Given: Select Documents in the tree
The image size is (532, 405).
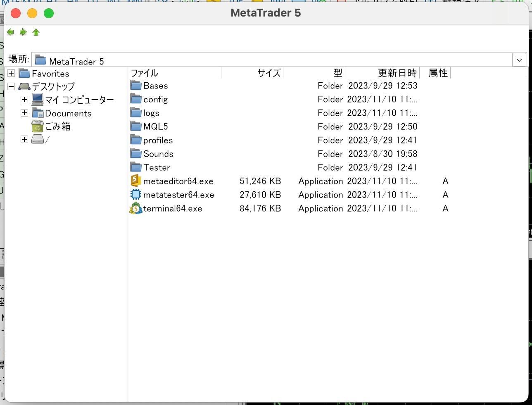Looking at the screenshot, I should click(68, 113).
